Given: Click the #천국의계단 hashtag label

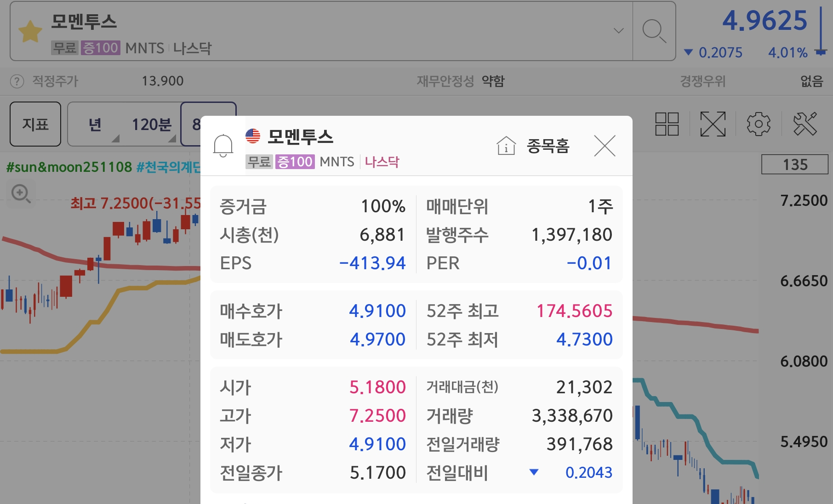Looking at the screenshot, I should coord(169,167).
